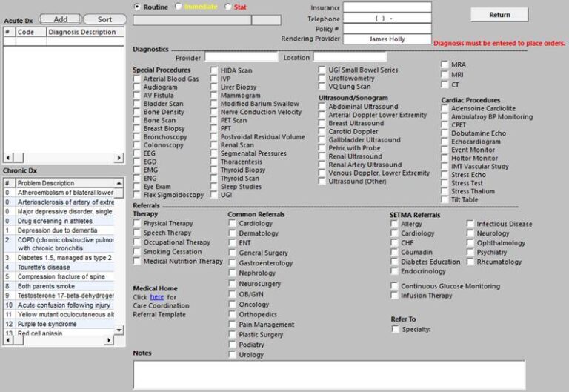The height and width of the screenshot is (392, 569).
Task: Click the Insurance input field
Action: (387, 7)
